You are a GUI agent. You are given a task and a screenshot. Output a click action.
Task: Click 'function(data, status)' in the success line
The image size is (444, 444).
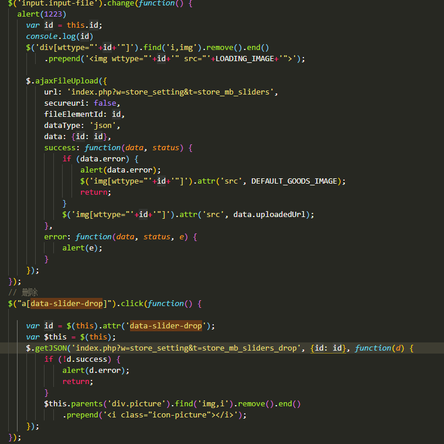tap(134, 148)
